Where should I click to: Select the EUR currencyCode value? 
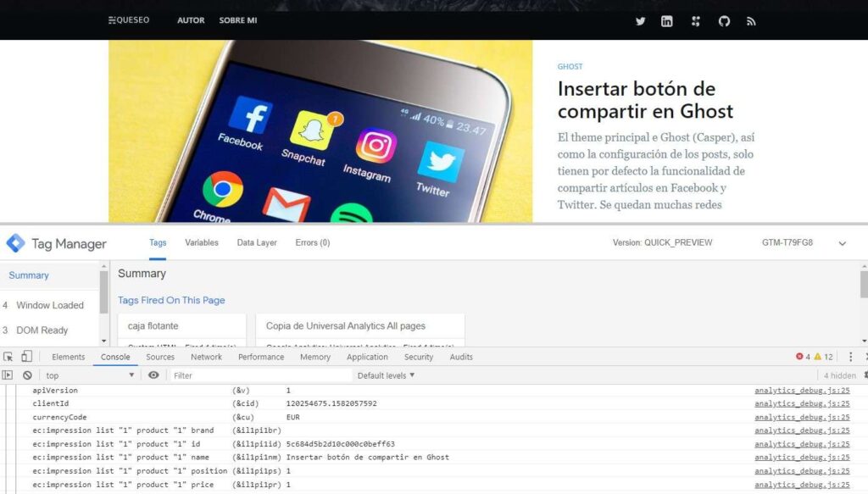point(292,417)
